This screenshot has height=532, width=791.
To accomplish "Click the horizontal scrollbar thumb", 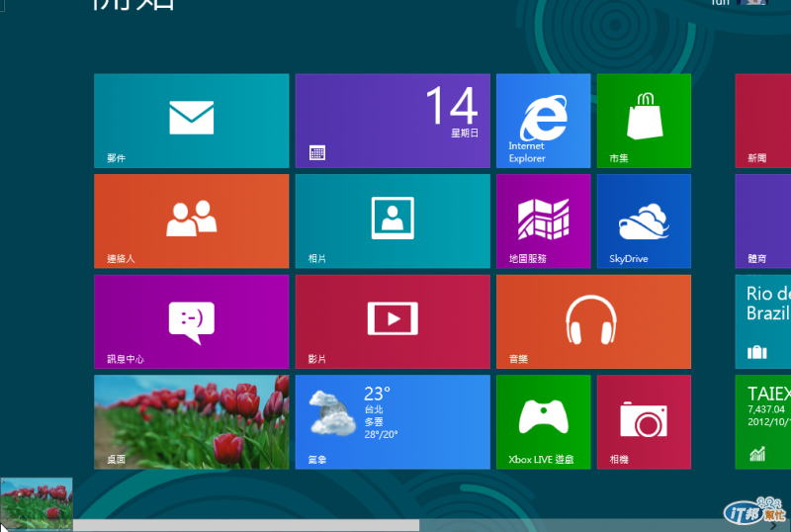I will click(245, 525).
